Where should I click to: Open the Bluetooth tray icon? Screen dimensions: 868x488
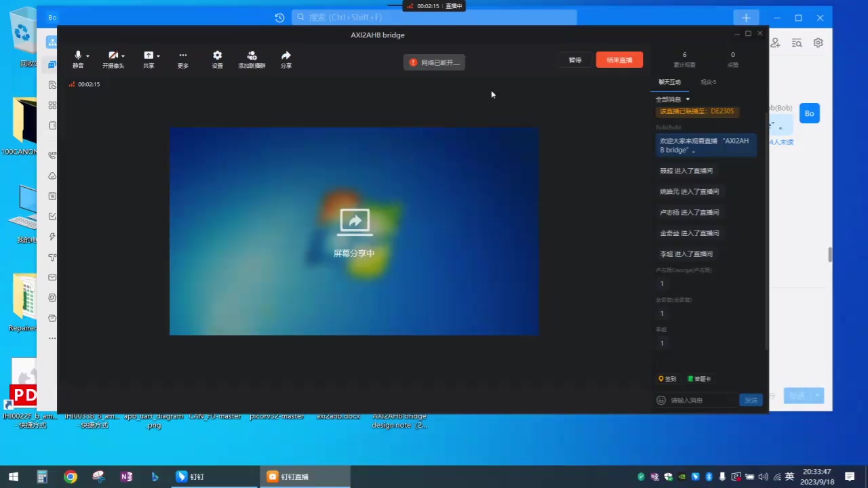click(x=709, y=476)
